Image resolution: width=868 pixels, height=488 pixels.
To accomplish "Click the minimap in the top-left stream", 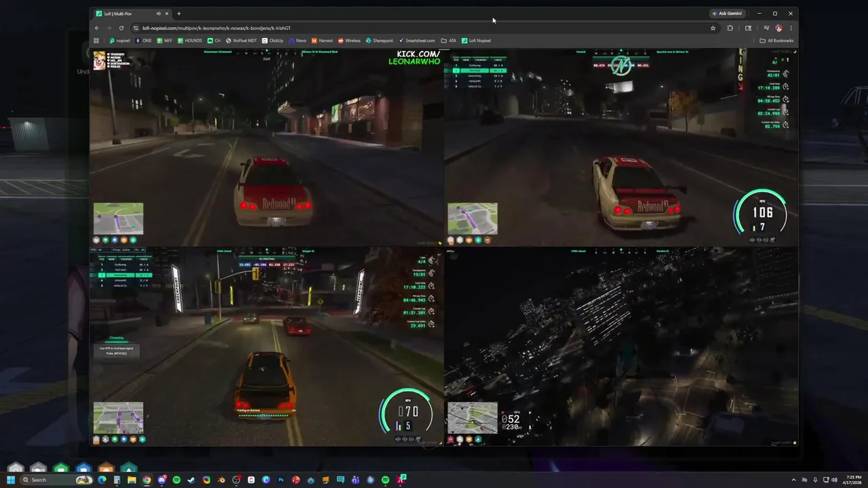I will (x=119, y=218).
